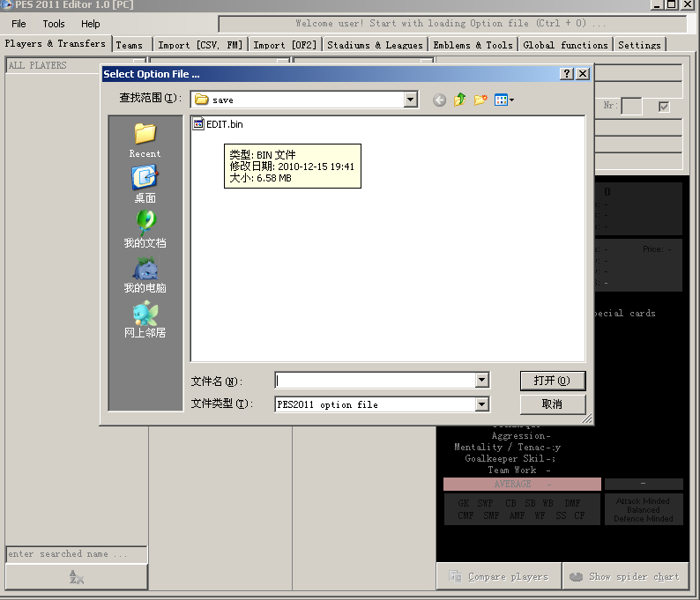Expand the look-in folder 'save' dropdown
Image resolution: width=700 pixels, height=600 pixels.
(x=410, y=100)
